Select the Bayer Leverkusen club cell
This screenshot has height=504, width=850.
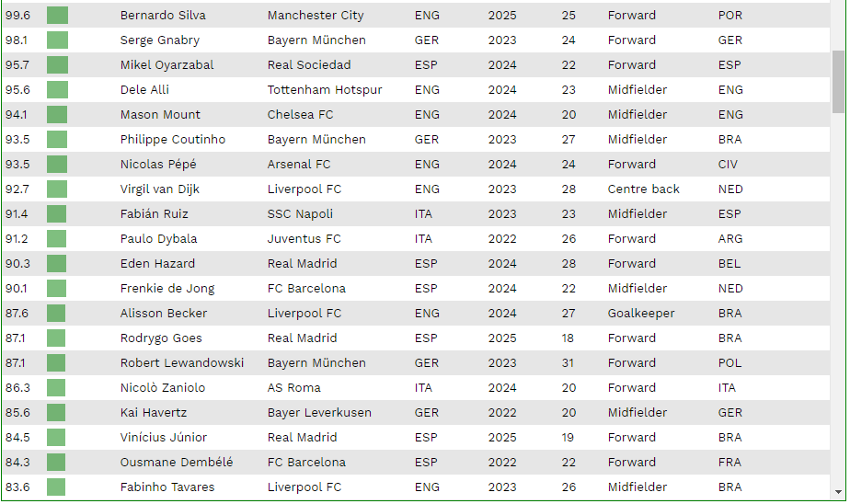pyautogui.click(x=319, y=412)
